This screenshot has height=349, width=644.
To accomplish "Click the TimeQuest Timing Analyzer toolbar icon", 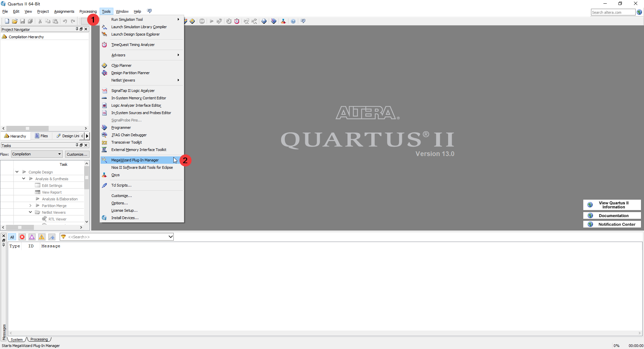I will click(237, 21).
